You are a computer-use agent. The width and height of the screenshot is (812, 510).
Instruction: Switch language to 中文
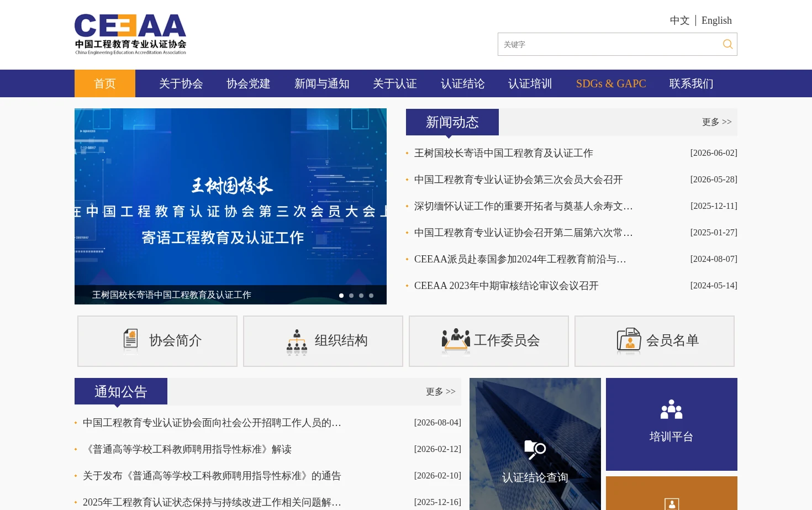click(679, 20)
